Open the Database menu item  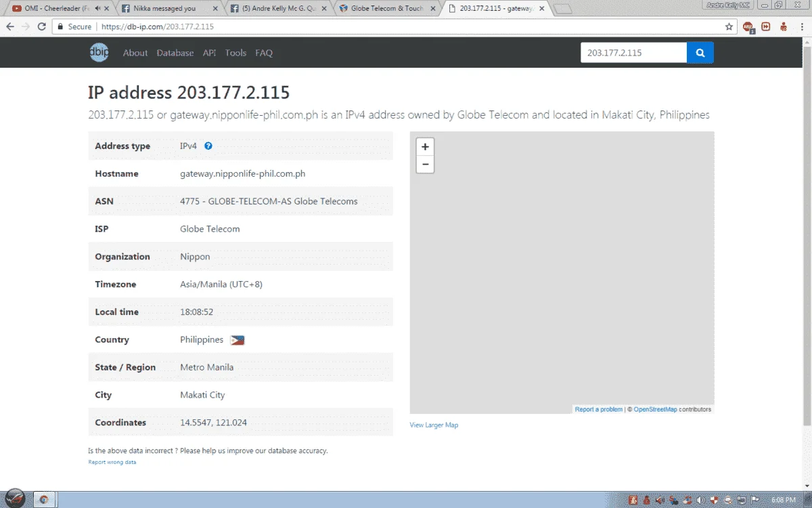(175, 53)
